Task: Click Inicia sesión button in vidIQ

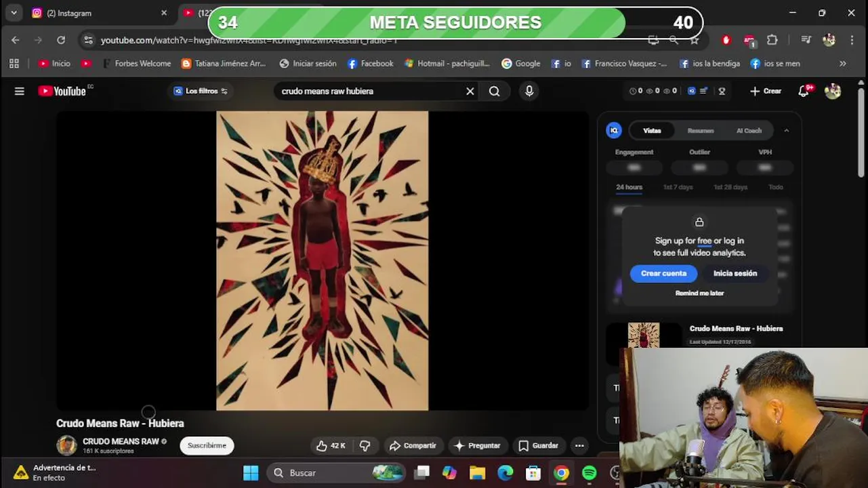Action: point(735,273)
